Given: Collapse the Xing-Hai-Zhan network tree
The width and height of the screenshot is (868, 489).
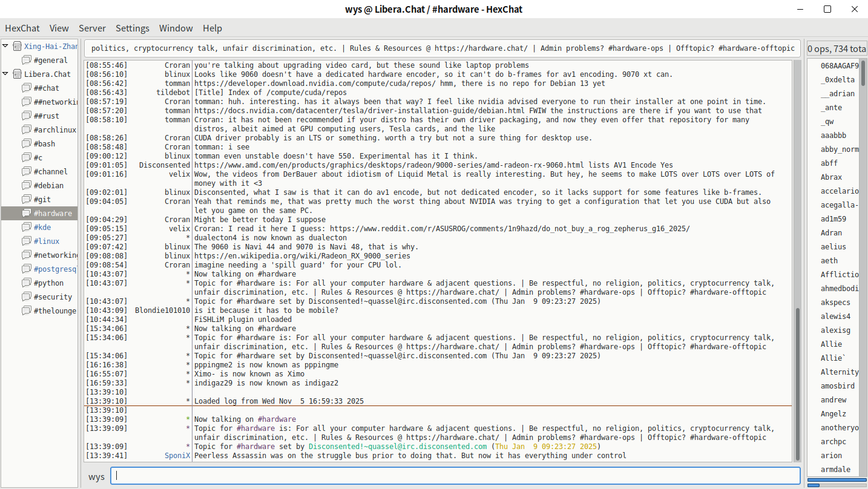Looking at the screenshot, I should point(5,46).
